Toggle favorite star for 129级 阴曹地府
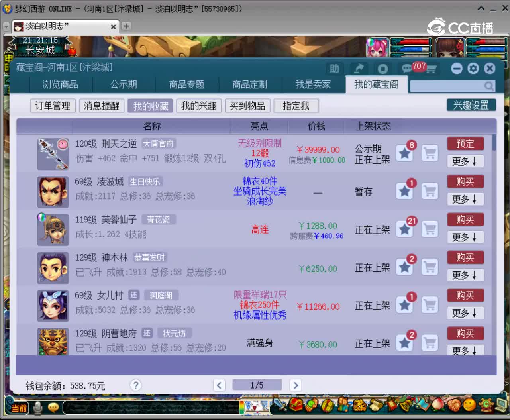The width and height of the screenshot is (510, 420). pos(404,343)
